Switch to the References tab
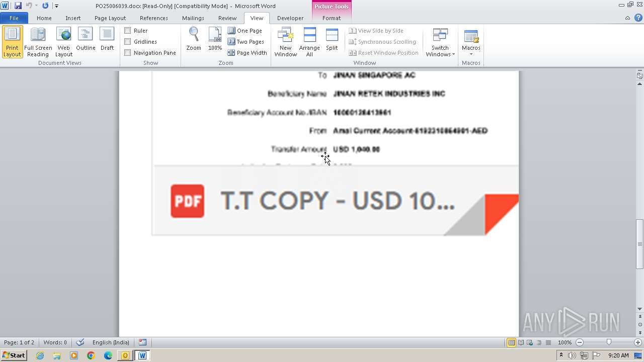The image size is (644, 362). 154,18
